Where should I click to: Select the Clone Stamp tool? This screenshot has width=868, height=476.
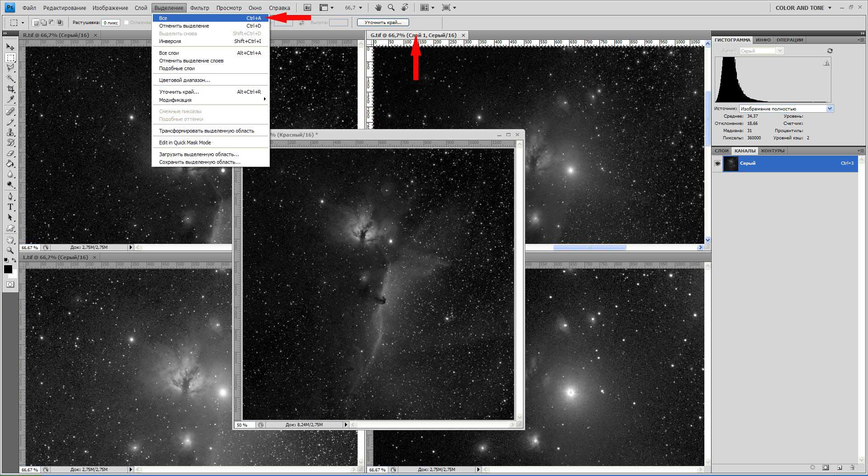click(10, 133)
